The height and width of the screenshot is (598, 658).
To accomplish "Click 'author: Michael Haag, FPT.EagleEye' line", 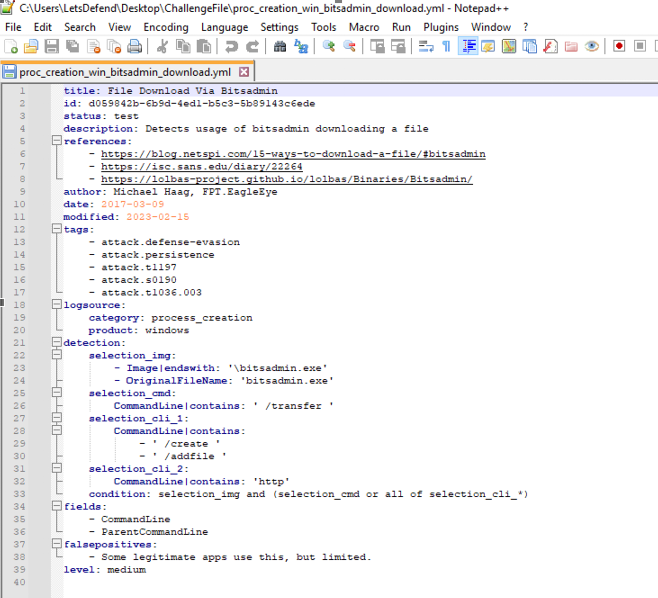I will 170,192.
